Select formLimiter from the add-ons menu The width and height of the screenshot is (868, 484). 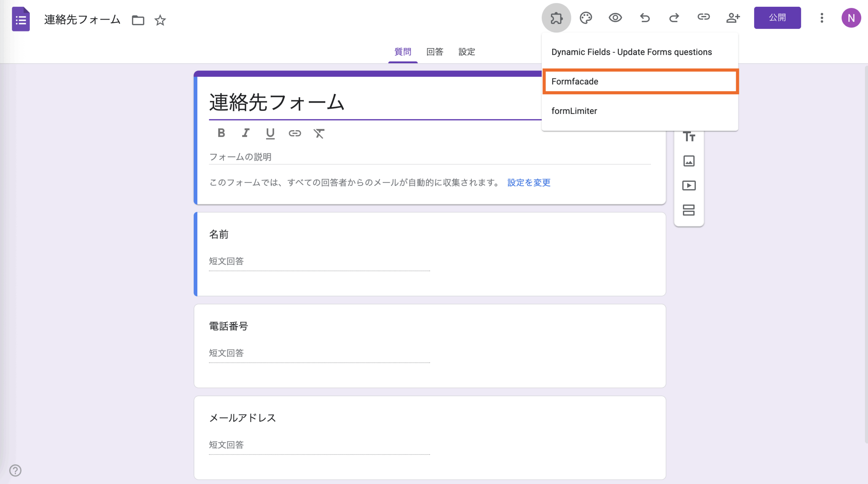click(575, 111)
